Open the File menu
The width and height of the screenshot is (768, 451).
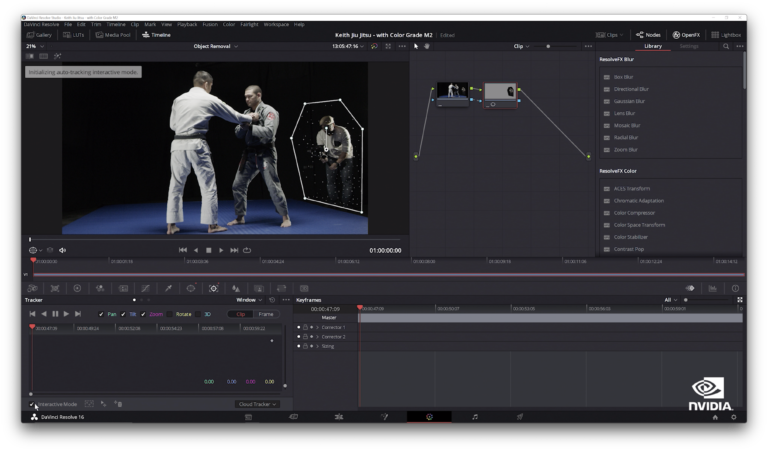pyautogui.click(x=68, y=24)
